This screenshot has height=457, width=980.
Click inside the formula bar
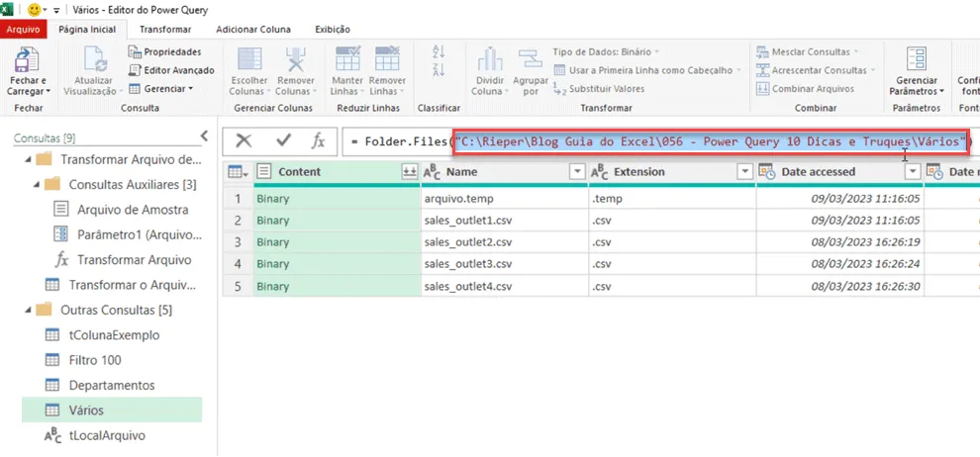661,141
